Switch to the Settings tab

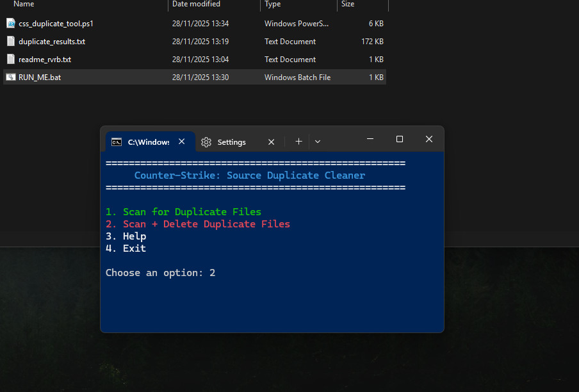point(231,142)
